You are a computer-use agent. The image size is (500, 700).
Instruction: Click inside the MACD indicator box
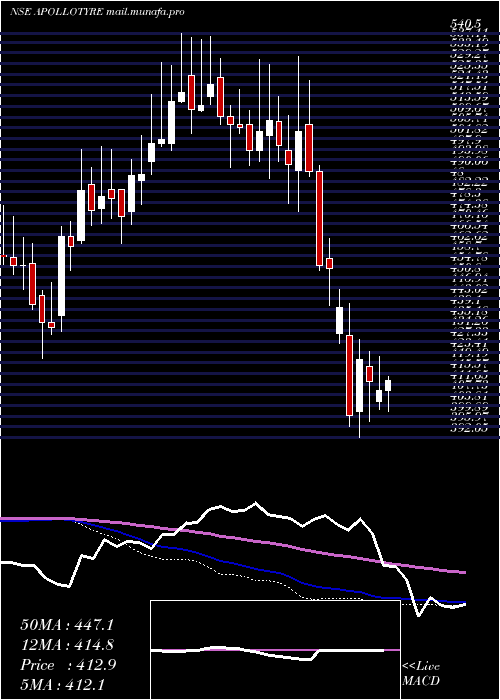click(x=275, y=650)
